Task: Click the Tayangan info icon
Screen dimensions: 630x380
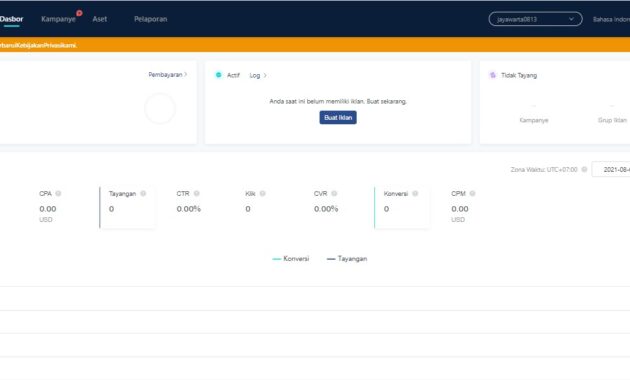Action: [143, 193]
